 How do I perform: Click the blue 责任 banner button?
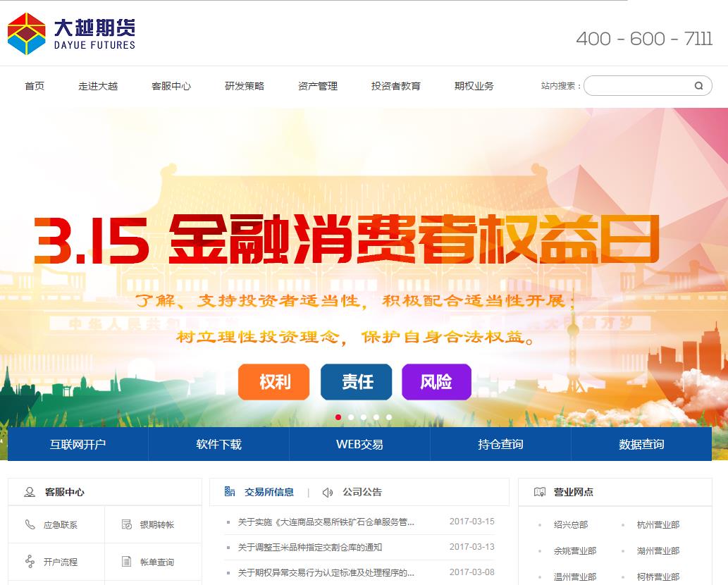[x=357, y=381]
